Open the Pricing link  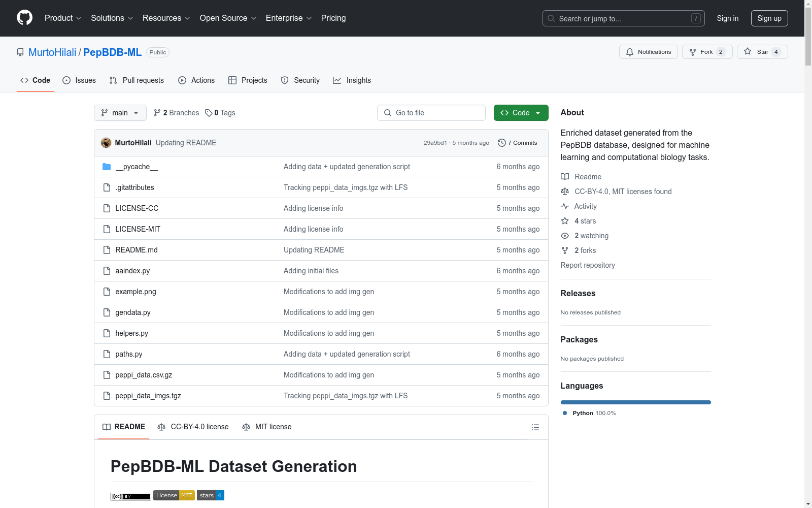point(333,18)
